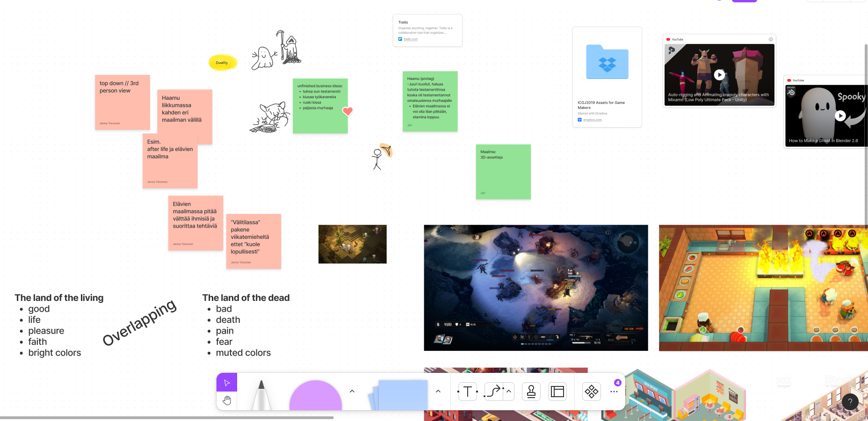Select the Move arrow tool

point(227,383)
